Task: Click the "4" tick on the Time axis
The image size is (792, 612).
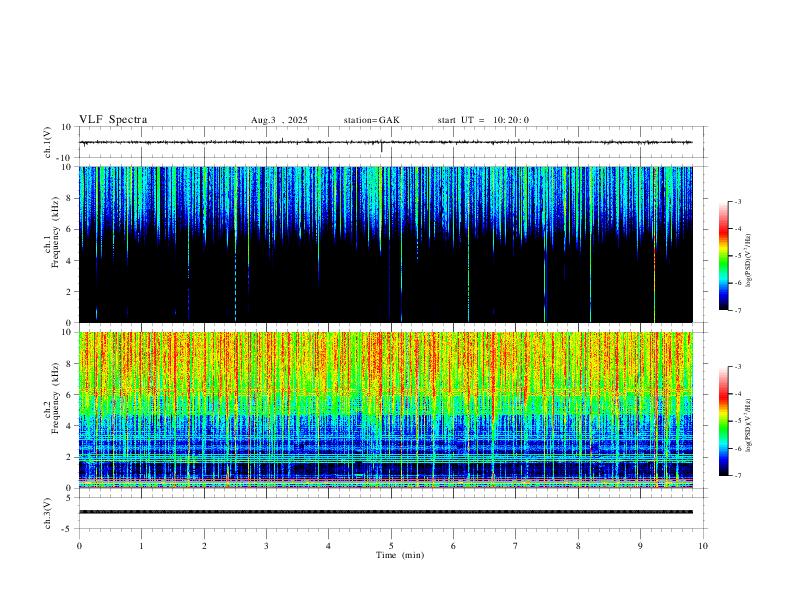Action: [329, 546]
